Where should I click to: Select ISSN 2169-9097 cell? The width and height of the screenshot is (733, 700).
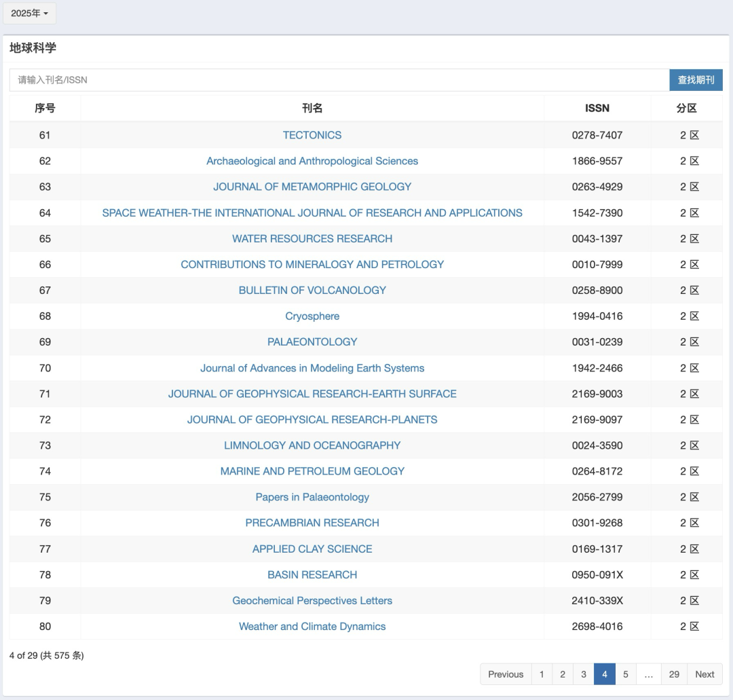coord(597,420)
